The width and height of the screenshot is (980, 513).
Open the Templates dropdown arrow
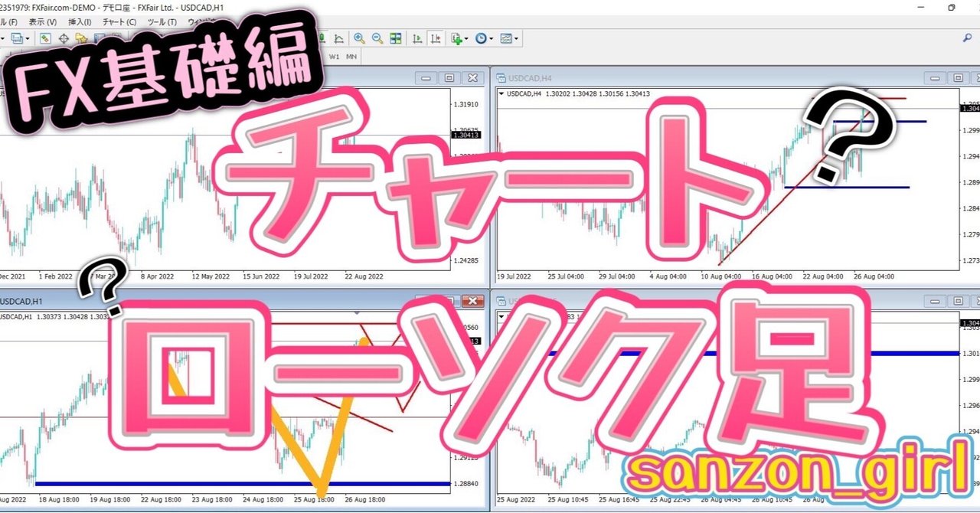click(x=518, y=38)
